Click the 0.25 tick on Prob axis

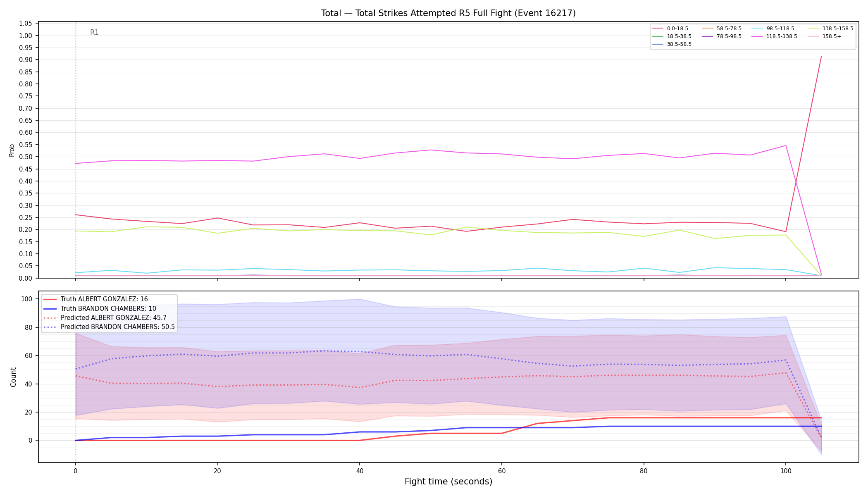pos(26,218)
